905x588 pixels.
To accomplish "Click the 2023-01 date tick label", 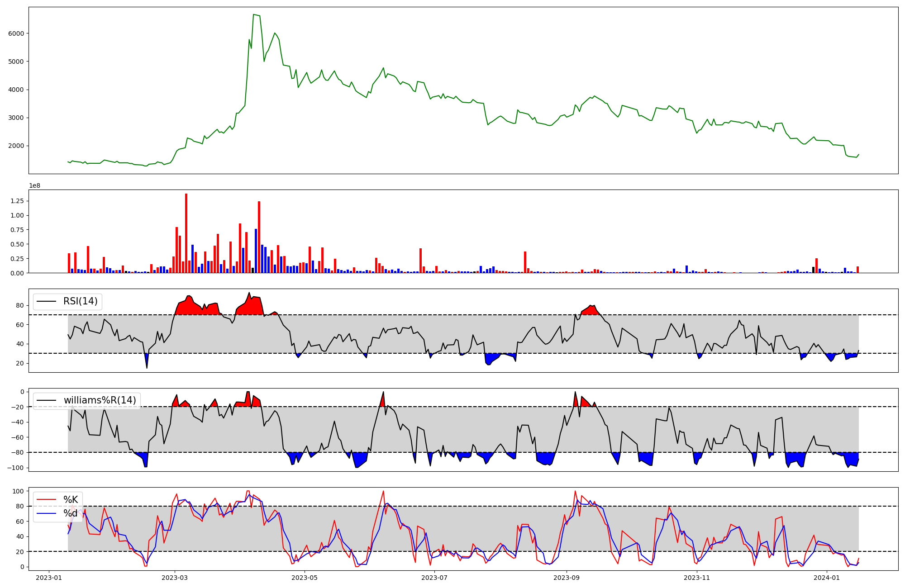I will click(49, 578).
